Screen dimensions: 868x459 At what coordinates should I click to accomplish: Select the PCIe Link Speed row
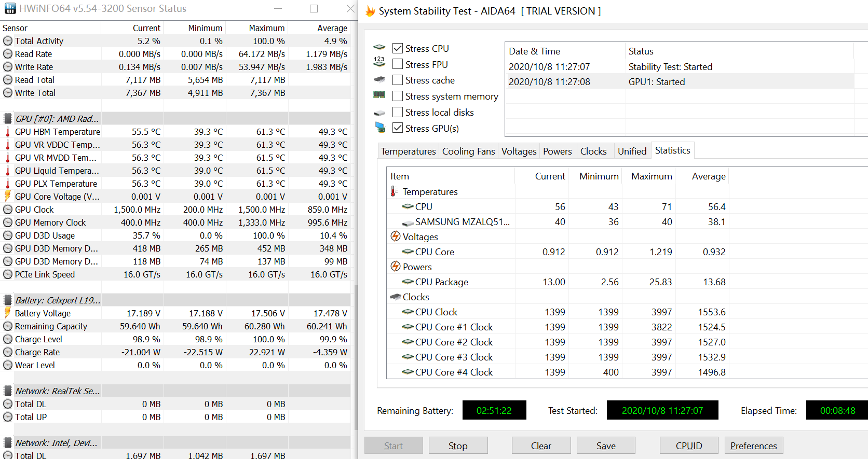175,274
